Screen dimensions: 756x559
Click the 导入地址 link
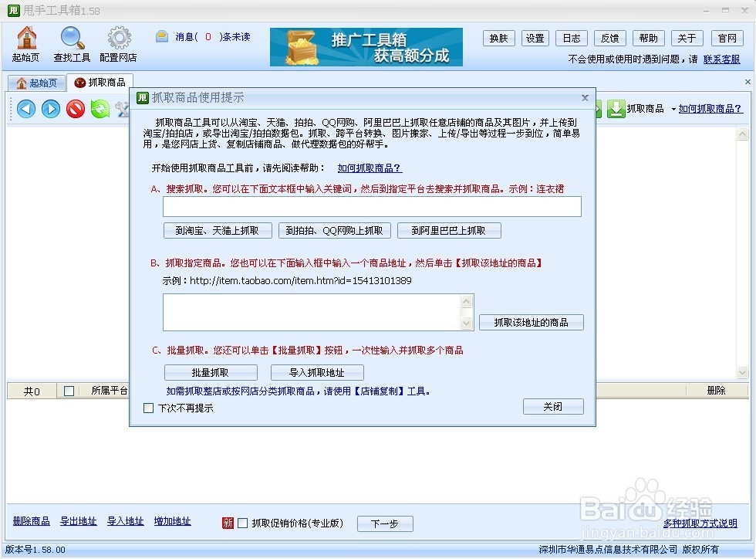coord(125,521)
